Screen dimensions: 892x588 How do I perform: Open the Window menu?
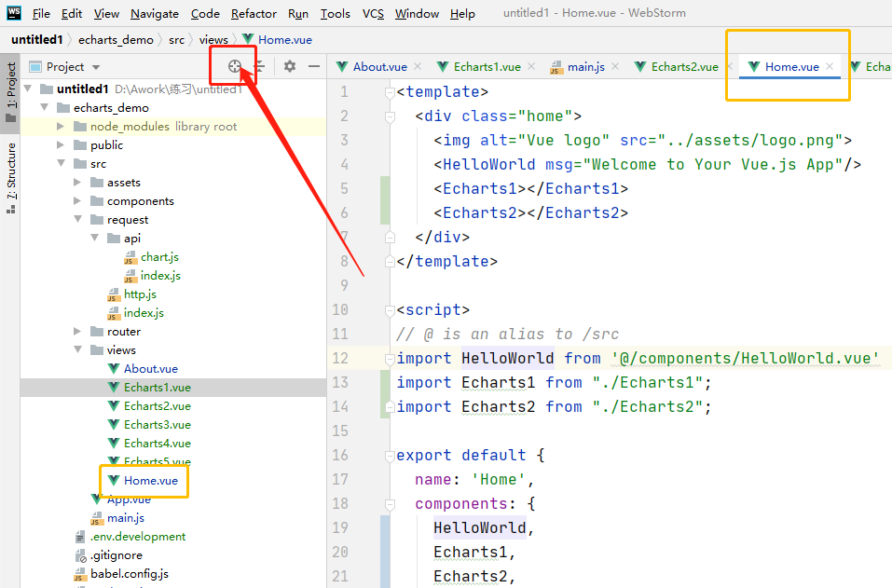point(417,14)
